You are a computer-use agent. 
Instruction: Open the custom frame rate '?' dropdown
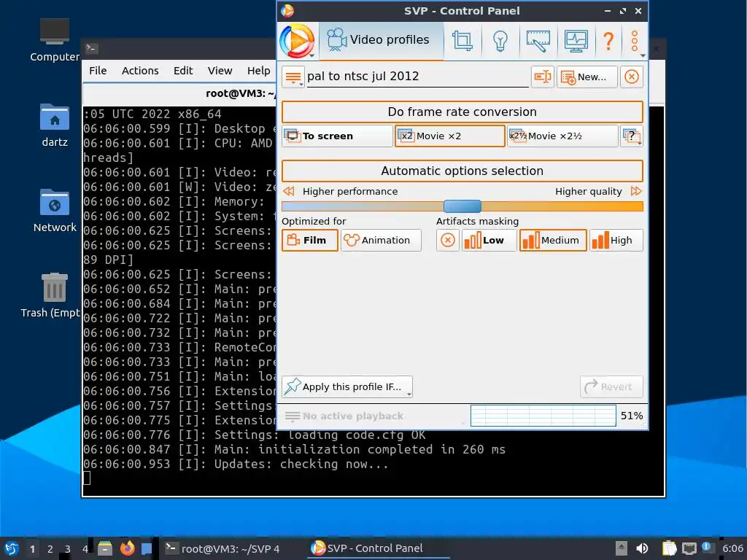(632, 136)
